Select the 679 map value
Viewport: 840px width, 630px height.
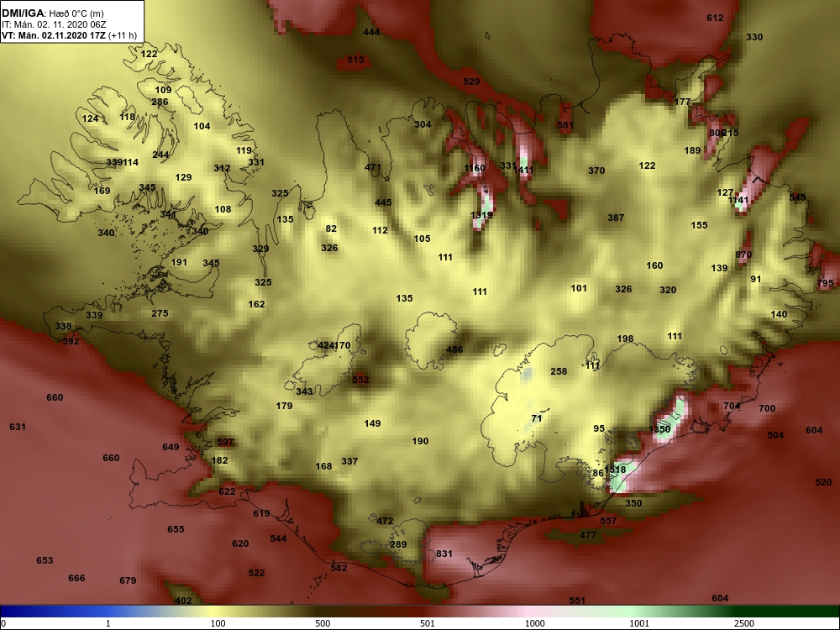[x=128, y=580]
